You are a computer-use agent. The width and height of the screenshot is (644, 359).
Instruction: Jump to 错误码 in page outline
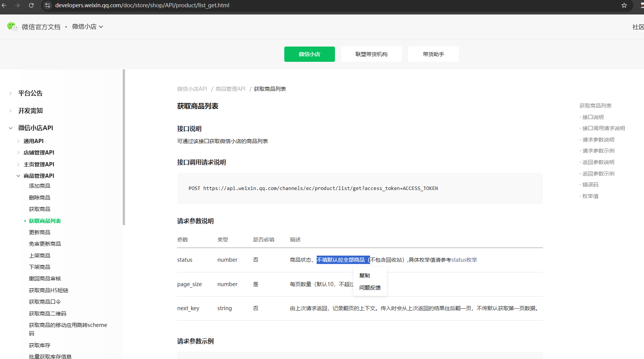pos(590,185)
